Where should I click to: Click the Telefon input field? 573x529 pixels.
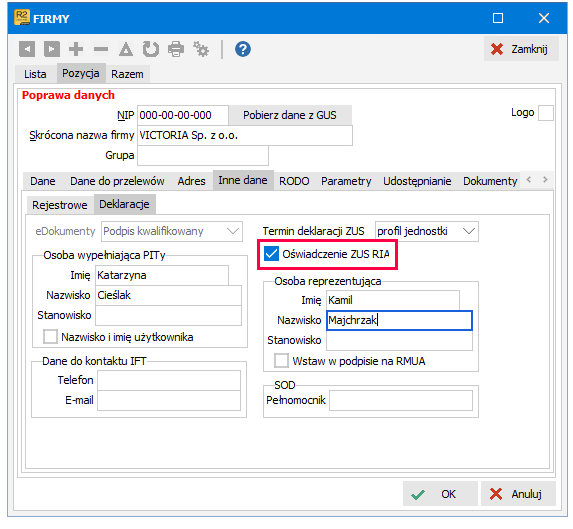point(169,380)
